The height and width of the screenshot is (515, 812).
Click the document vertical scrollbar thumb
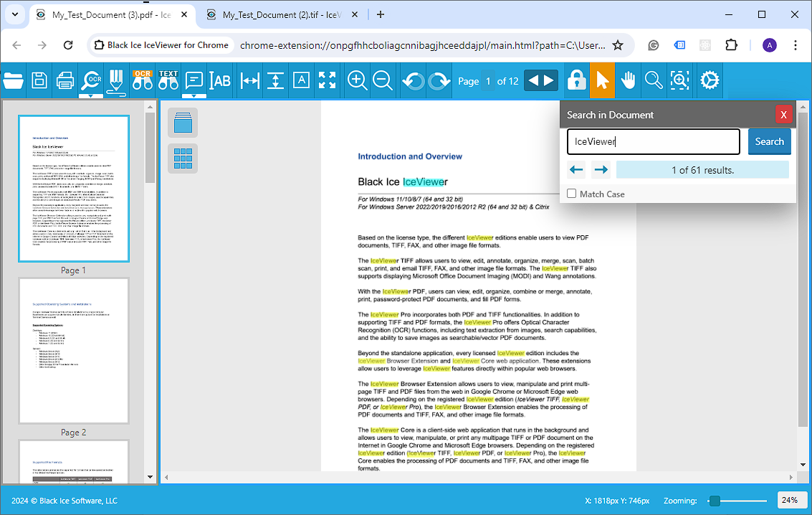803,270
